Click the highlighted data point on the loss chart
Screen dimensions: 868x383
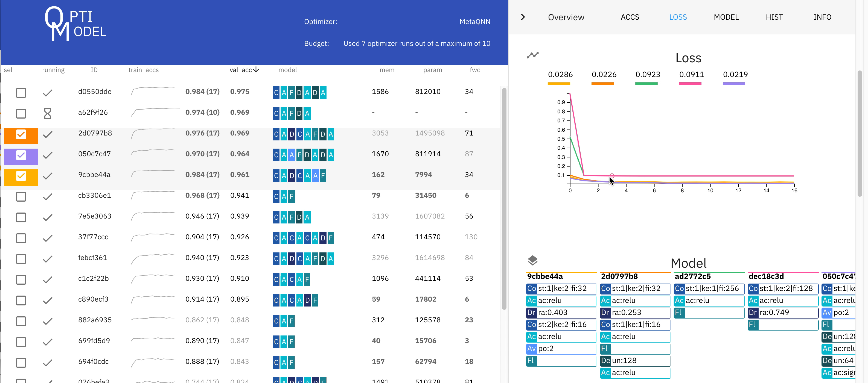pyautogui.click(x=611, y=176)
